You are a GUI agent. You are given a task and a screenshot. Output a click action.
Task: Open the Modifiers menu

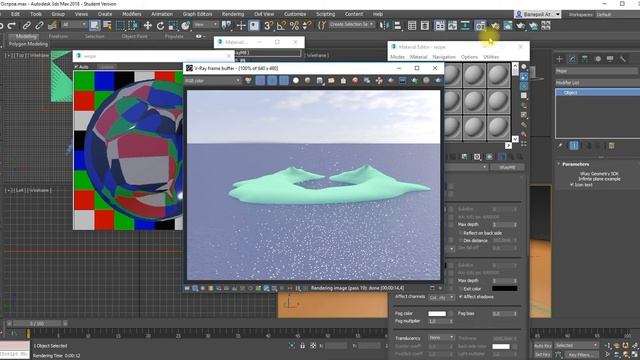click(131, 14)
